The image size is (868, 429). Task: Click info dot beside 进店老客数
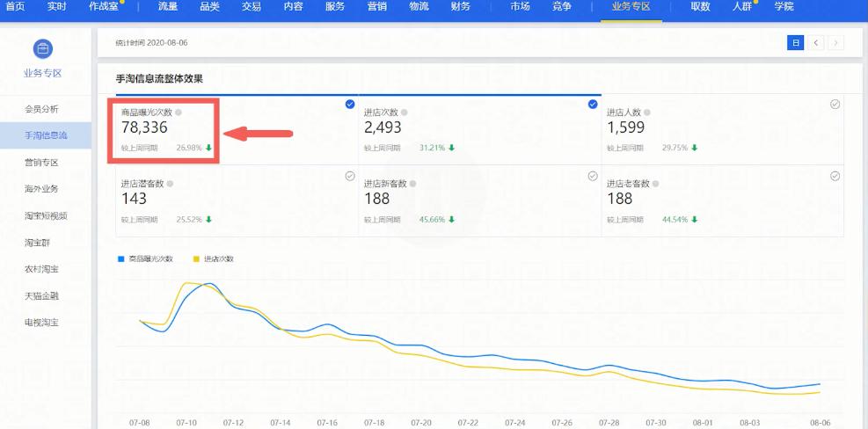tap(656, 184)
